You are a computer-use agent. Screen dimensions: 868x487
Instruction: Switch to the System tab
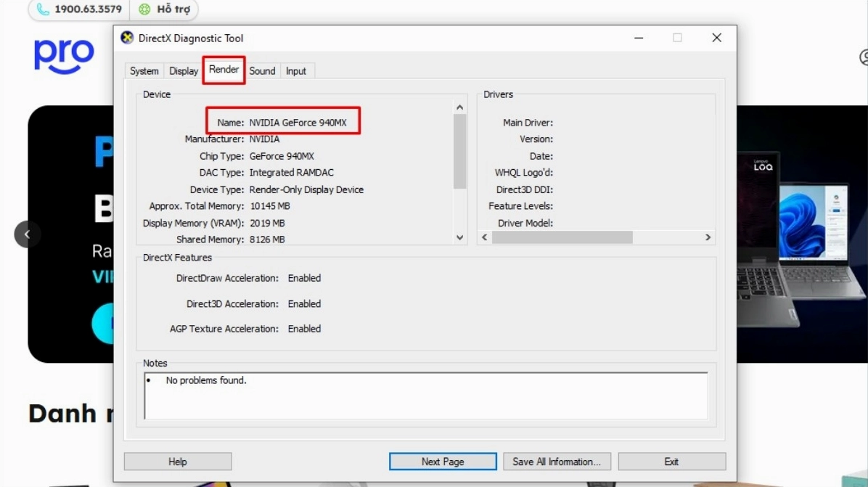point(144,71)
